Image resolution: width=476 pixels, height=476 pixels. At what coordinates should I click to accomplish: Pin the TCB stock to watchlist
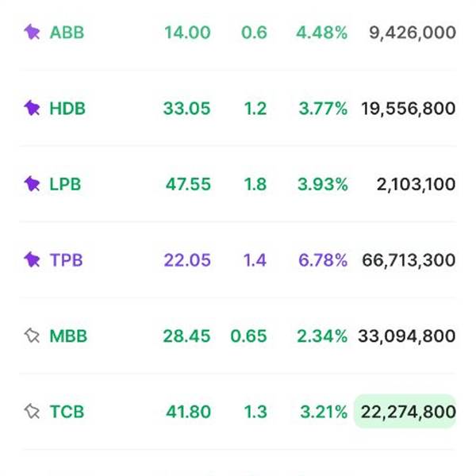(x=32, y=412)
